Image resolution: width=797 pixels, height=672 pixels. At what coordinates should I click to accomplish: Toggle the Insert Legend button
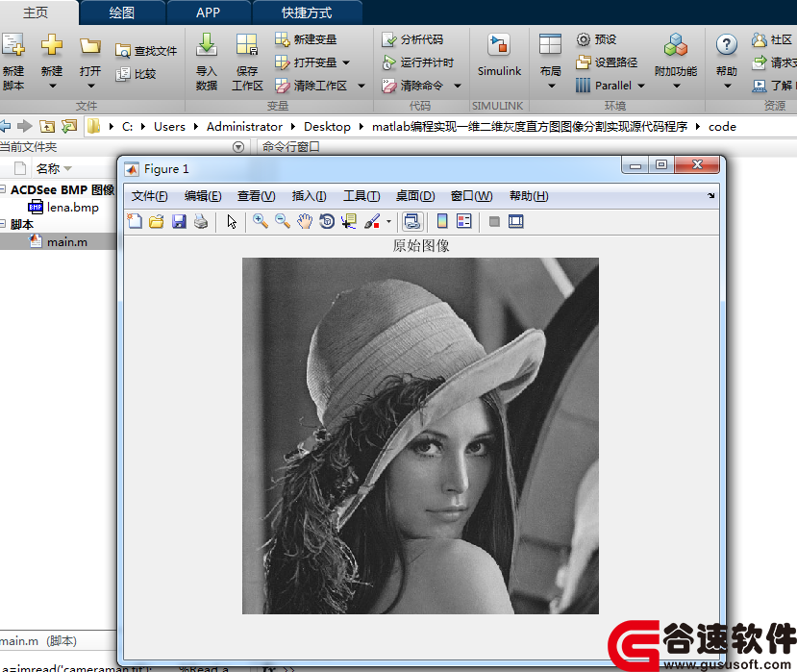[464, 221]
